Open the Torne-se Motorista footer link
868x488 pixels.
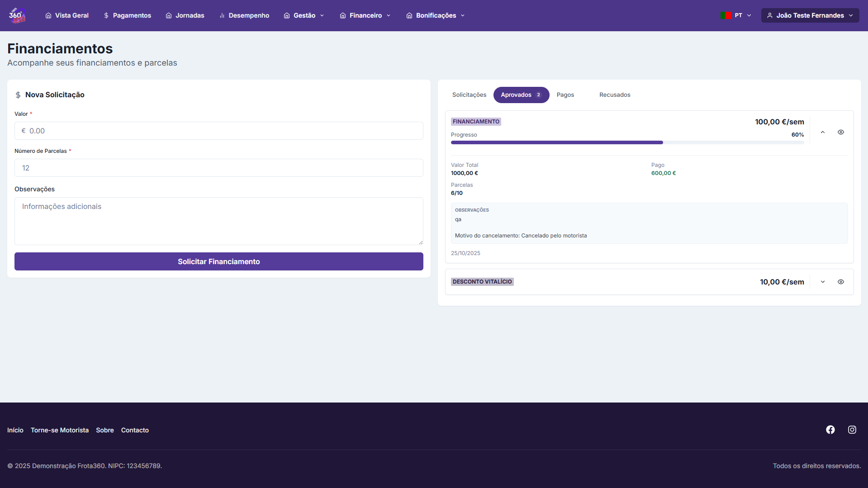tap(60, 430)
